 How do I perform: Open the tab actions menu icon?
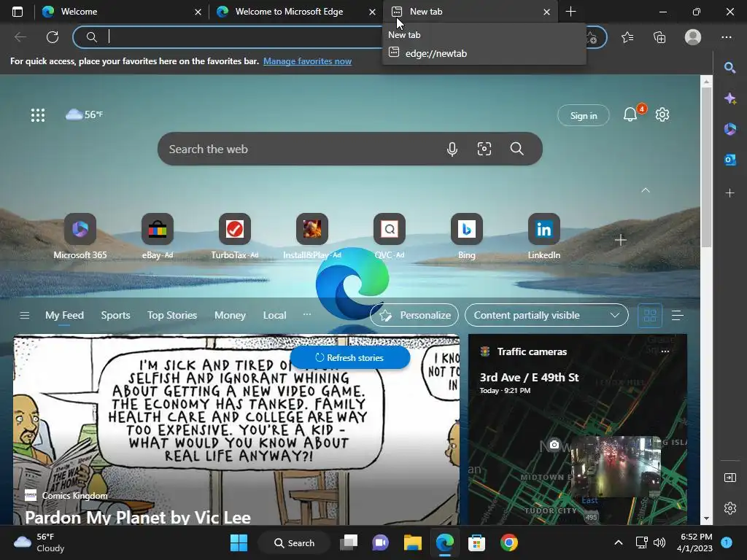coord(18,12)
